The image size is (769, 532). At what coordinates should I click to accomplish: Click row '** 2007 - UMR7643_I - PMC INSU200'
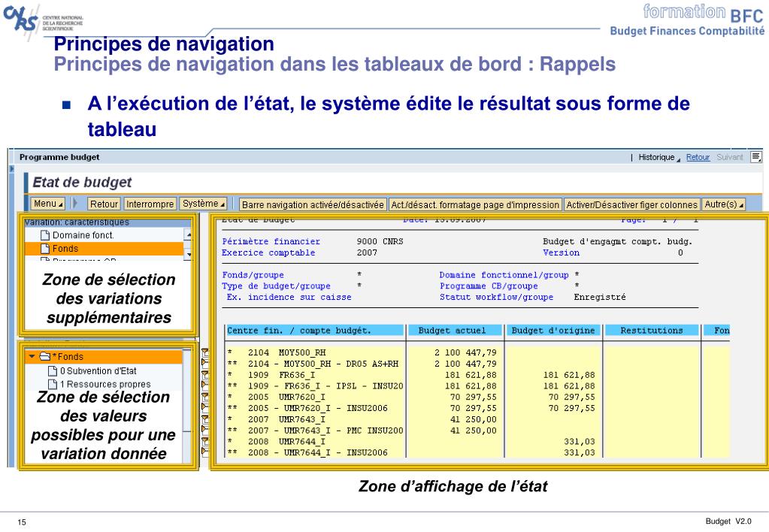point(316,431)
